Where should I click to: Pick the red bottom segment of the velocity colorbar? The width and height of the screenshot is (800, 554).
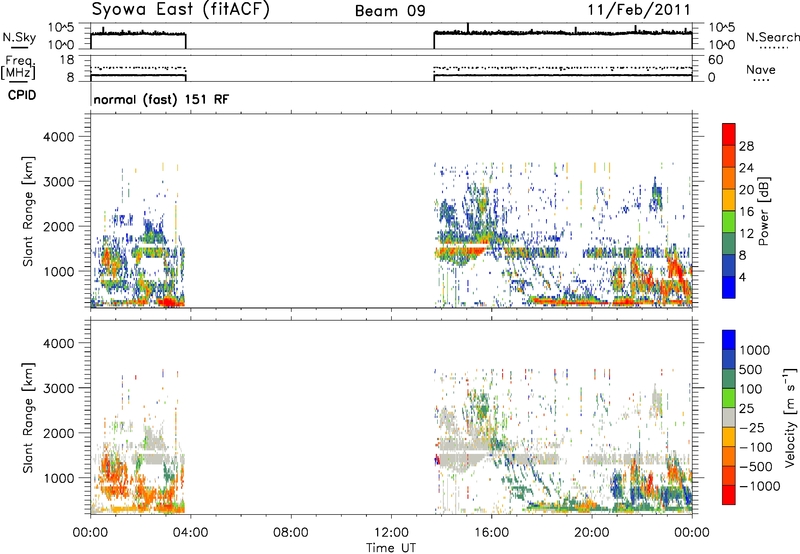[x=729, y=495]
